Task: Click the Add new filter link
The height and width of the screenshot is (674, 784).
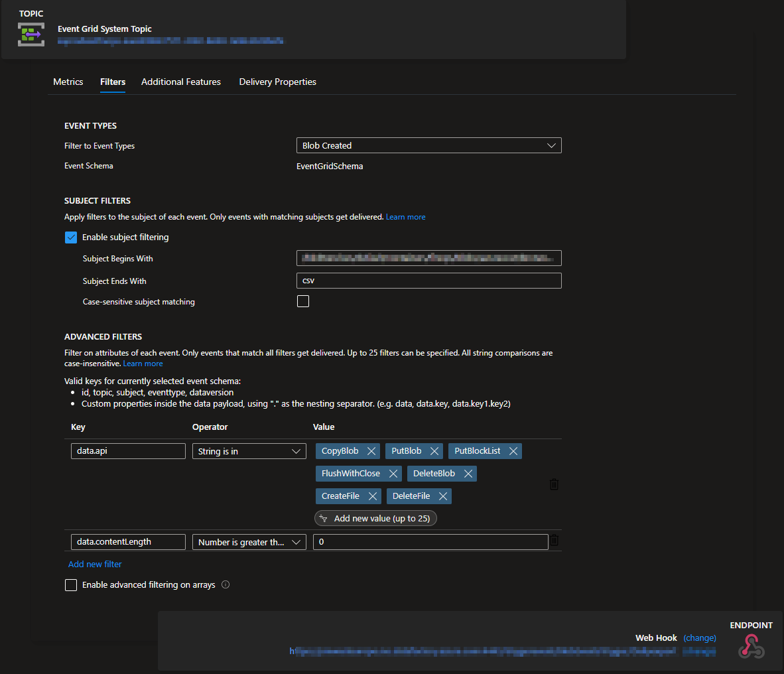Action: (x=95, y=564)
